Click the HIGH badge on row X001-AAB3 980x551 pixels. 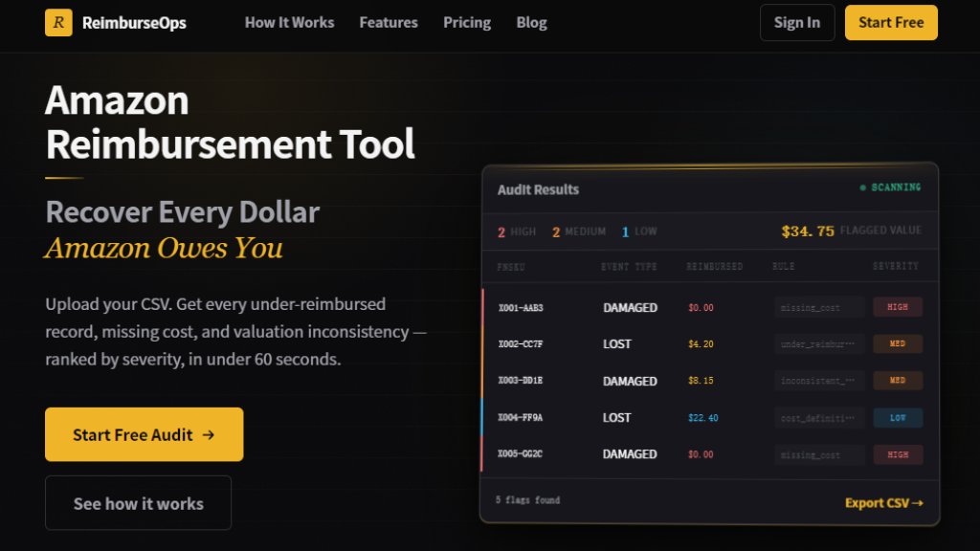click(898, 307)
